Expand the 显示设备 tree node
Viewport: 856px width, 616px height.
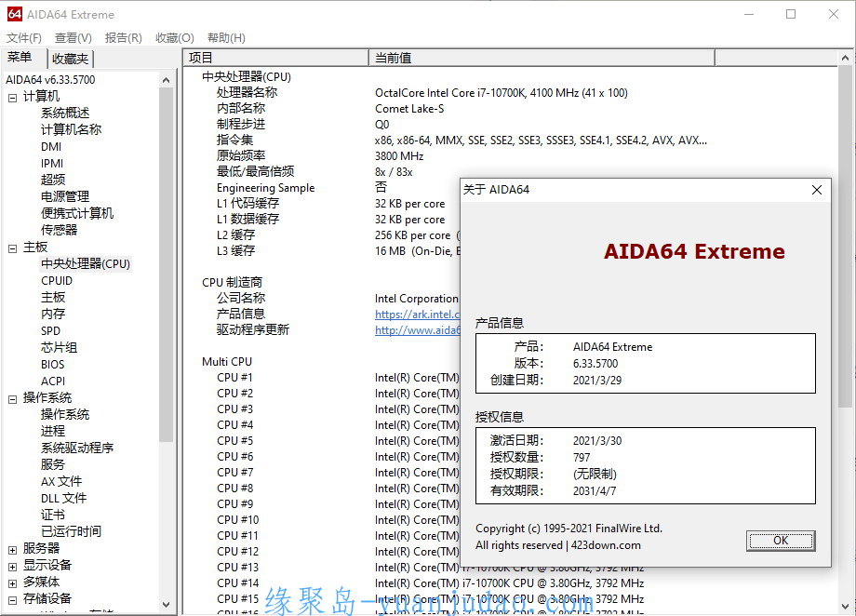point(12,567)
